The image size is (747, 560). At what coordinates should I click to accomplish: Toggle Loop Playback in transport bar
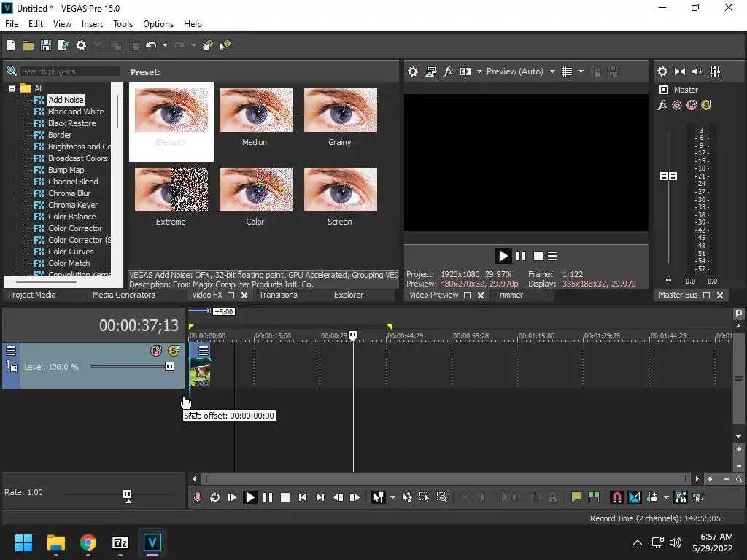[215, 497]
